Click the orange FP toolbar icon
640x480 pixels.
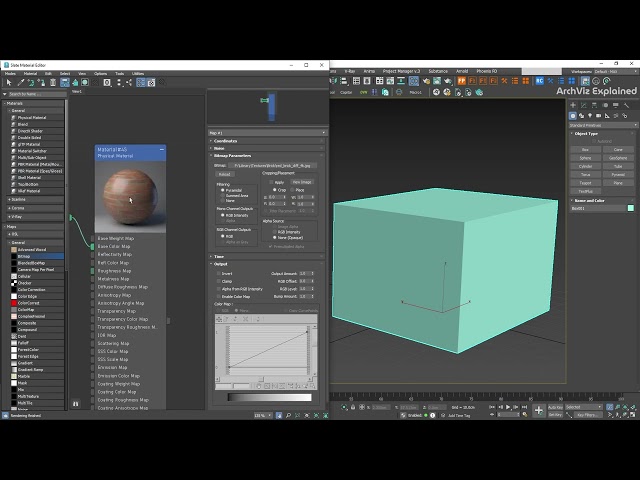462,81
